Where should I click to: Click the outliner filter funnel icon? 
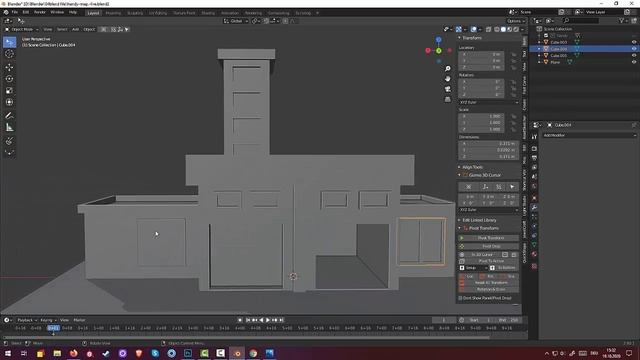click(622, 20)
